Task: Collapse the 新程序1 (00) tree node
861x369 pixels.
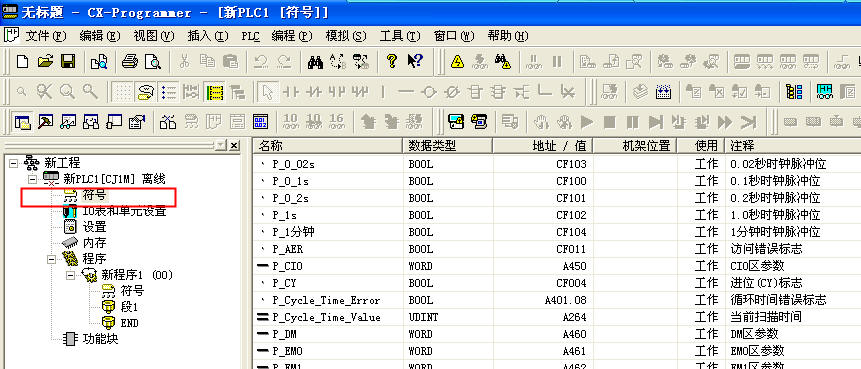Action: [x=70, y=275]
